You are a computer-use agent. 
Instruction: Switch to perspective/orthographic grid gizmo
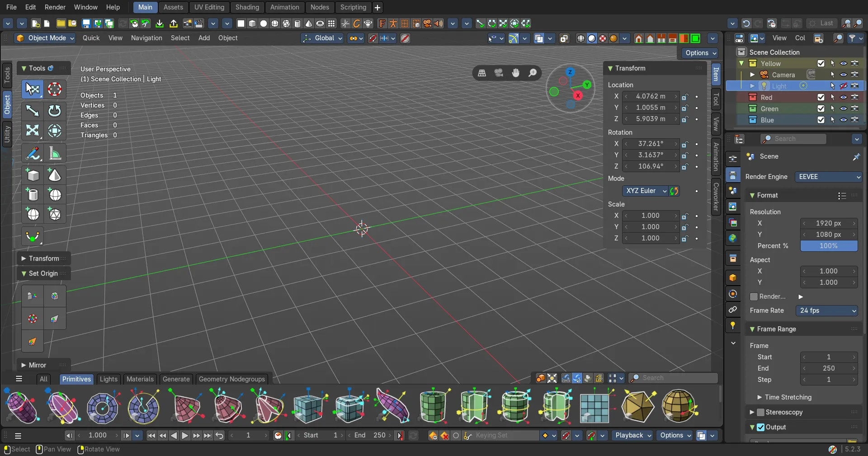point(482,73)
